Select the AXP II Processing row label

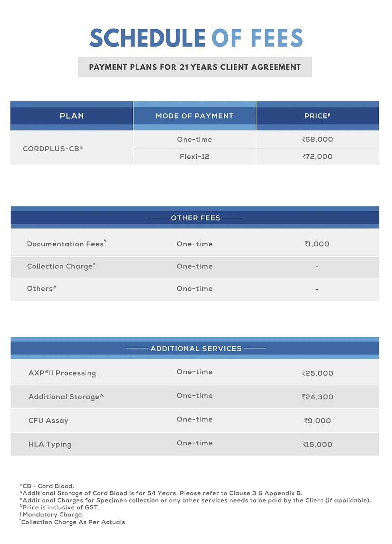[62, 373]
